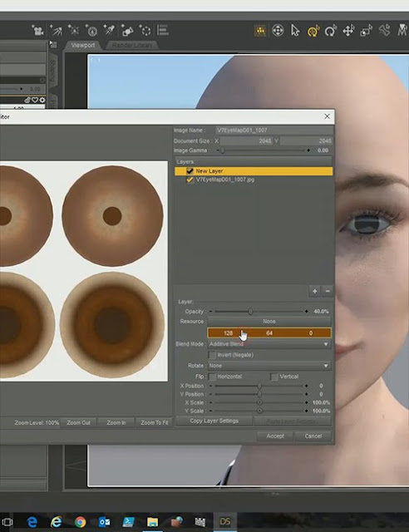
Task: Select the Scale tool icon
Action: 367,31
